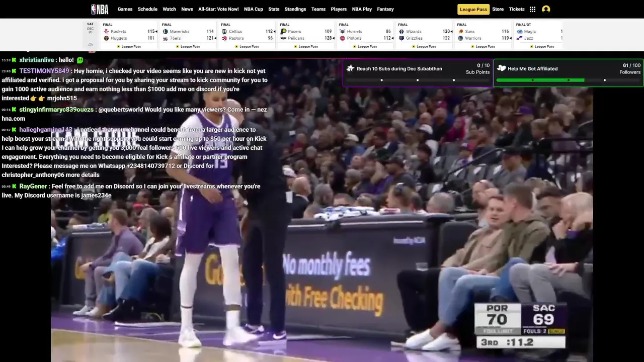Viewport: 644px width, 362px height.
Task: Click League Pass under Magic vs Jazz
Action: (542, 46)
